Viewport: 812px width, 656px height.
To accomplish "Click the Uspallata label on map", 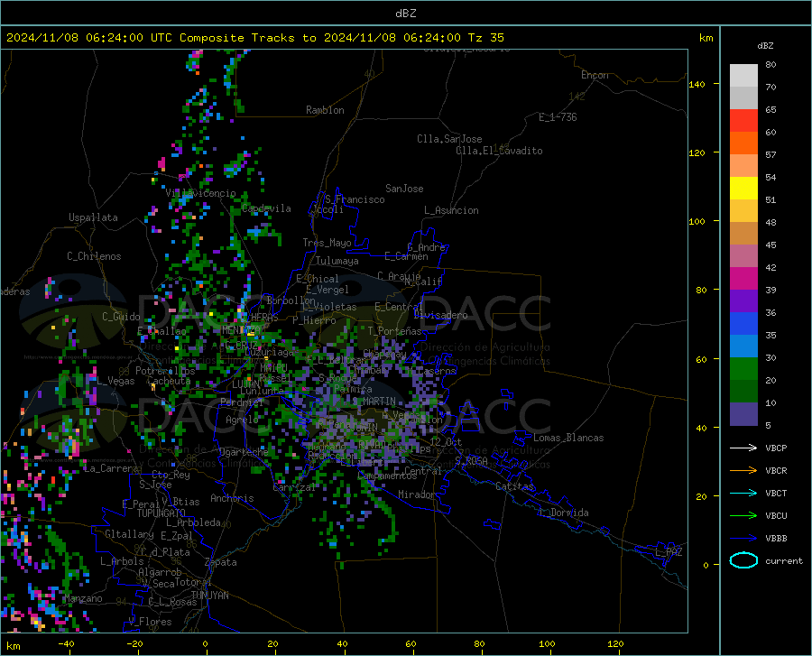I will 93,217.
